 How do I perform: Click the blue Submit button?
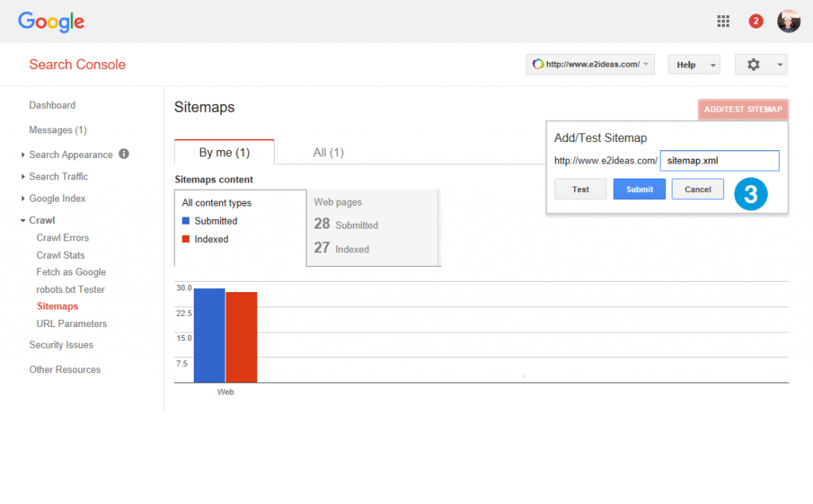639,189
